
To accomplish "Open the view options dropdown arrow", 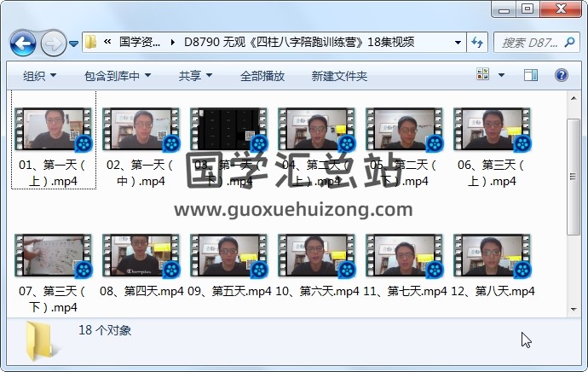I will [x=501, y=75].
